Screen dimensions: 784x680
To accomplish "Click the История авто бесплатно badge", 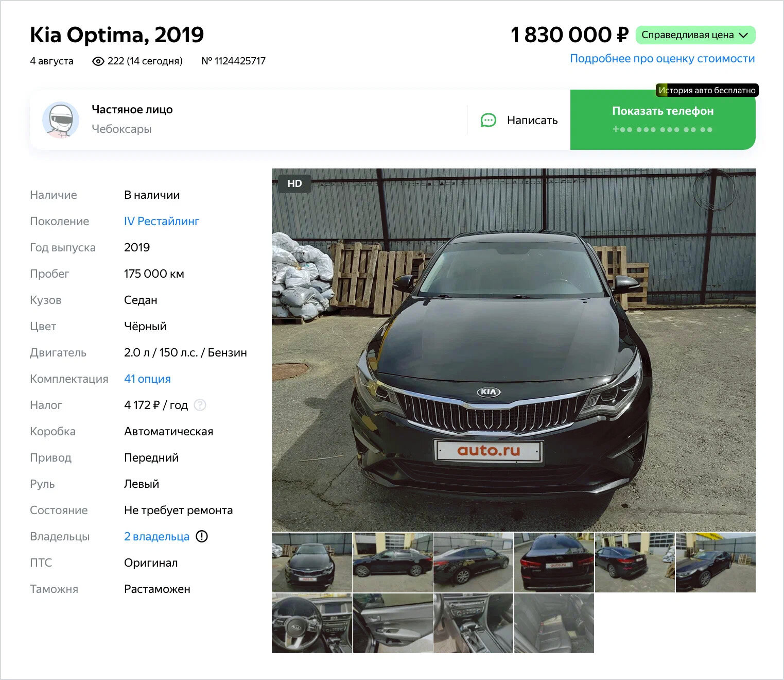I will pyautogui.click(x=707, y=90).
